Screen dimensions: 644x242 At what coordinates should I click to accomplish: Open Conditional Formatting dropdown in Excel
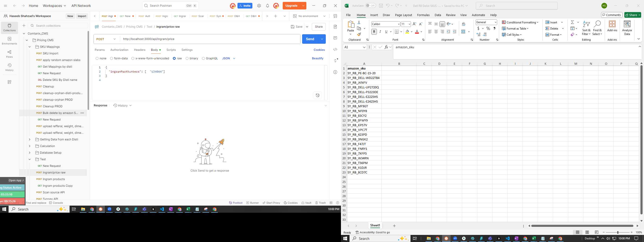[x=520, y=22]
